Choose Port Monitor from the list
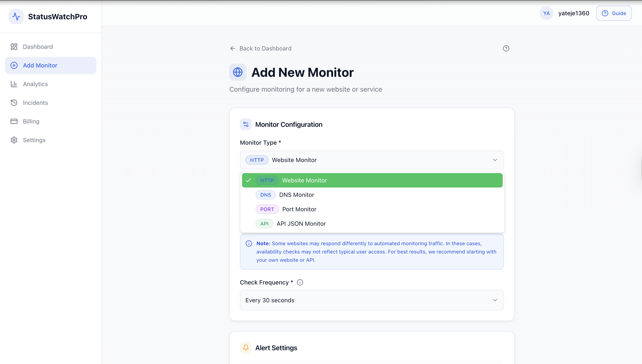The image size is (642, 364). pos(299,209)
